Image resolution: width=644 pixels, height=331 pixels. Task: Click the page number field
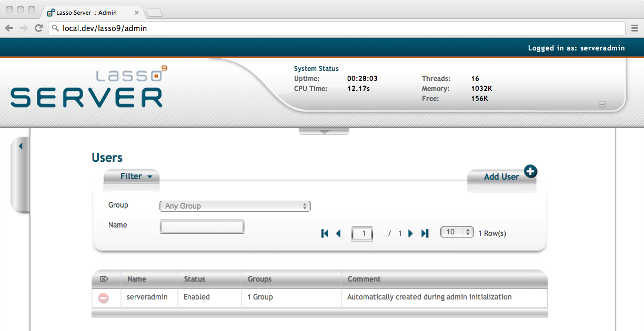point(362,233)
